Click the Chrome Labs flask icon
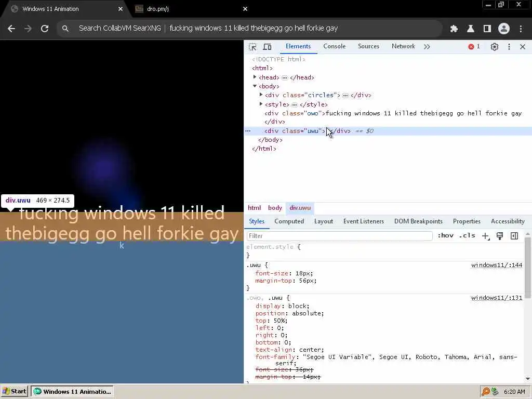The height and width of the screenshot is (399, 532). pos(471,29)
